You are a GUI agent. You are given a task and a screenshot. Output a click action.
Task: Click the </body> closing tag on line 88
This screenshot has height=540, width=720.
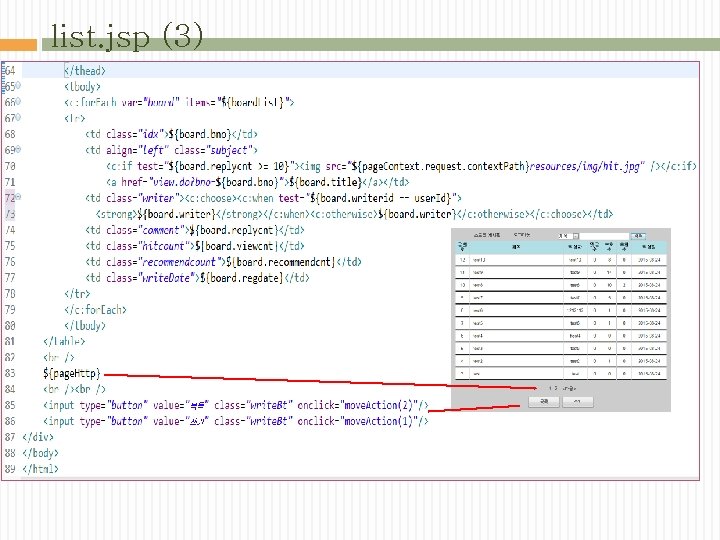click(40, 453)
